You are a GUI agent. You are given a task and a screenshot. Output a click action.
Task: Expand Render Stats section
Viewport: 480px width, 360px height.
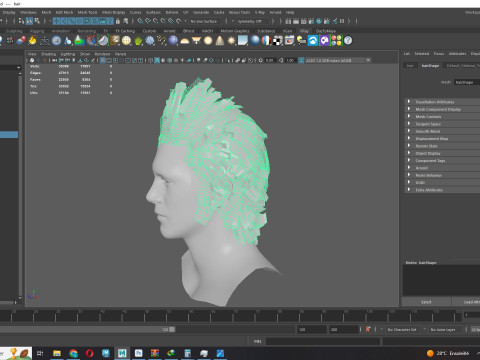(442, 146)
